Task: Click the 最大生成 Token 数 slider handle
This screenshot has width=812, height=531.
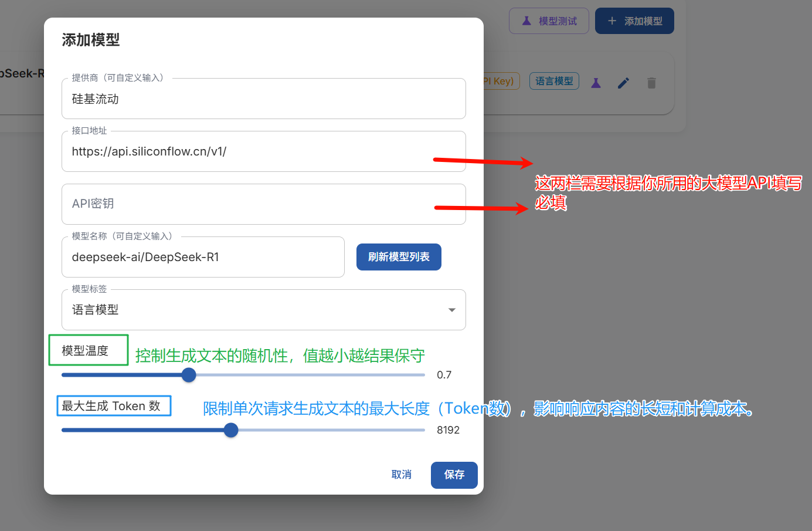Action: 231,430
